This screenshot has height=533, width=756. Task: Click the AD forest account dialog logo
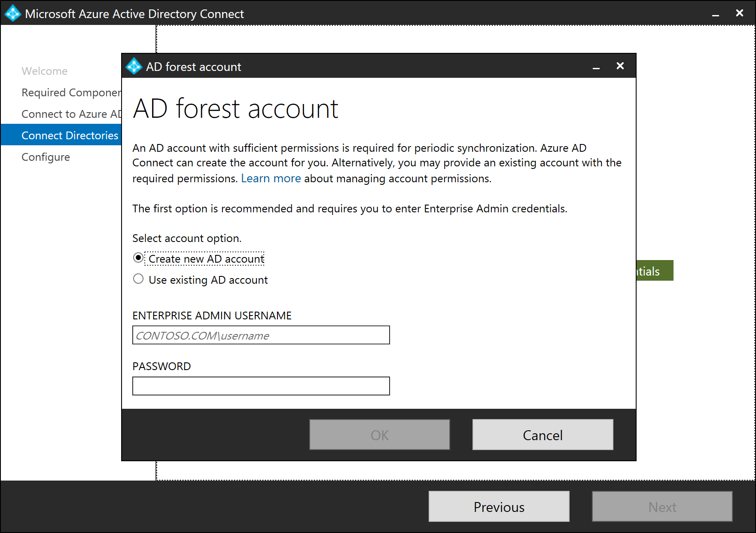(134, 67)
